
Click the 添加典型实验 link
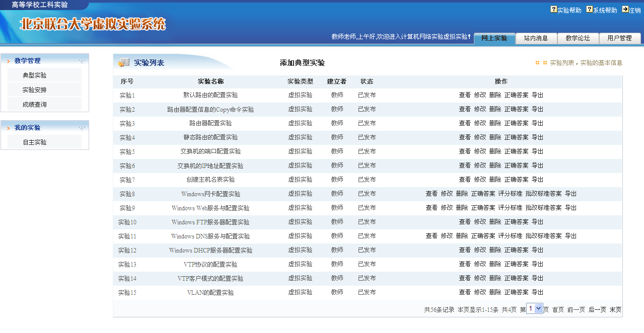pyautogui.click(x=302, y=63)
